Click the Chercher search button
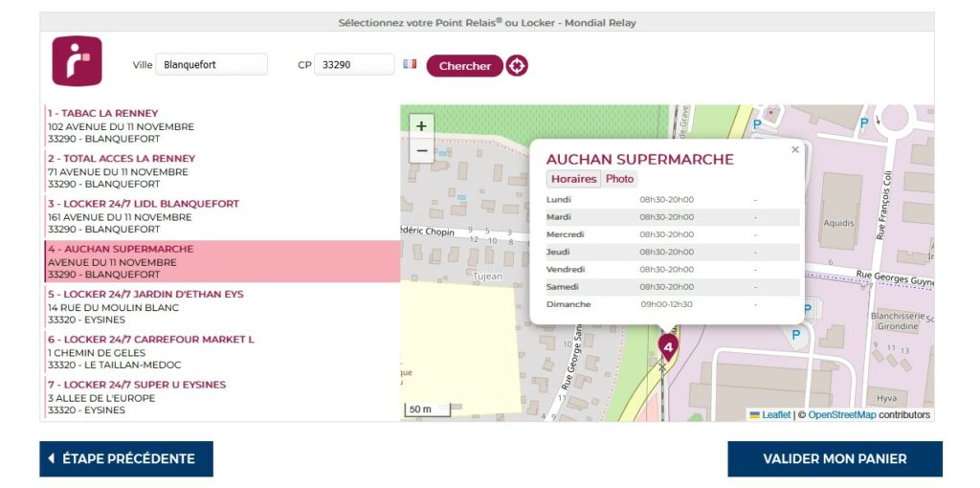The image size is (980, 488). point(464,66)
